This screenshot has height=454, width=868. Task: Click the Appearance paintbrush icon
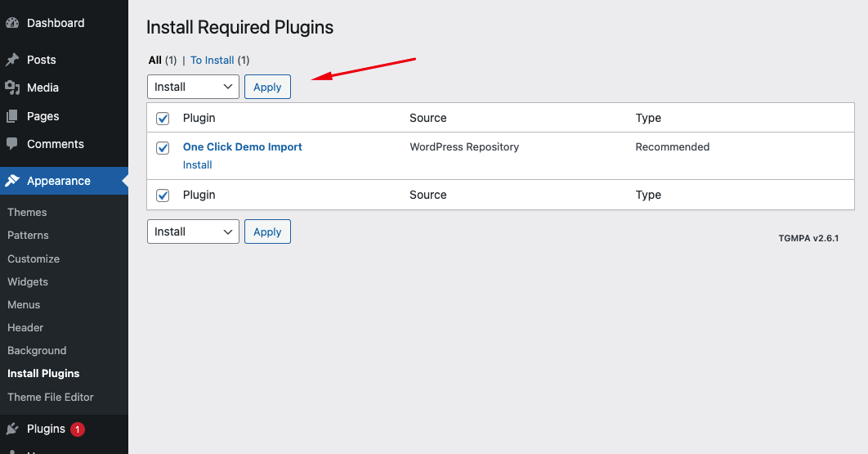pyautogui.click(x=12, y=181)
